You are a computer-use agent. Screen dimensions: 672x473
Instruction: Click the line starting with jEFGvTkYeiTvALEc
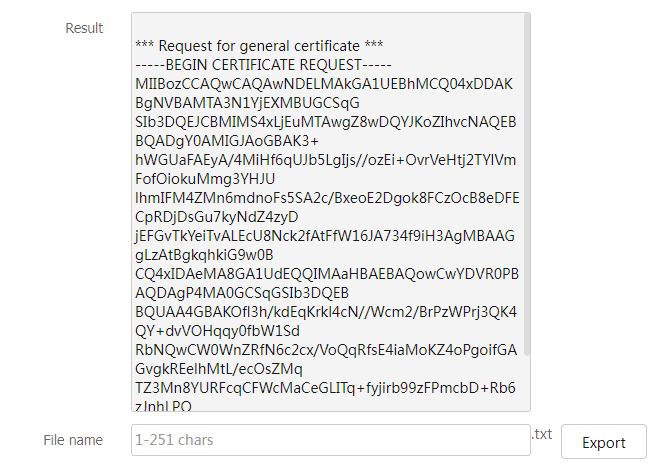pos(325,236)
